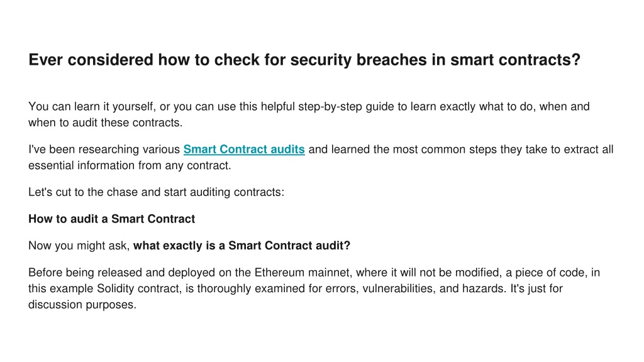Open the Smart Contract audits link

coord(244,150)
